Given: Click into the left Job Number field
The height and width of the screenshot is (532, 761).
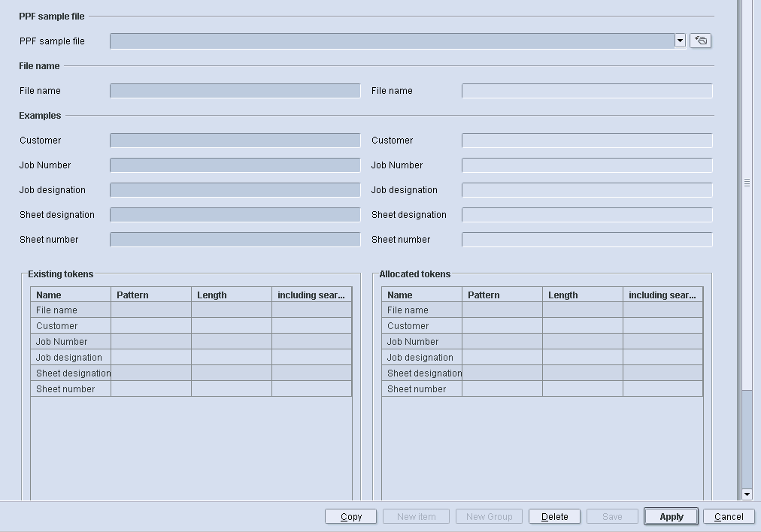Looking at the screenshot, I should (x=234, y=165).
